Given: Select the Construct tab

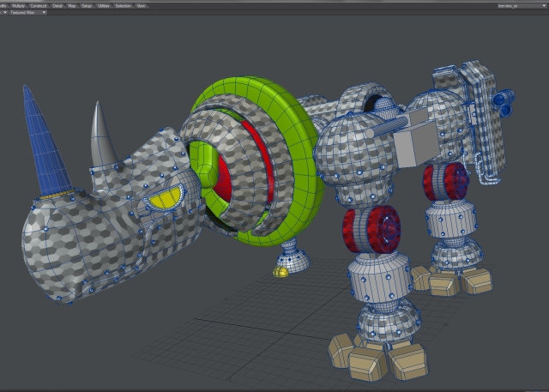Looking at the screenshot, I should point(39,5).
